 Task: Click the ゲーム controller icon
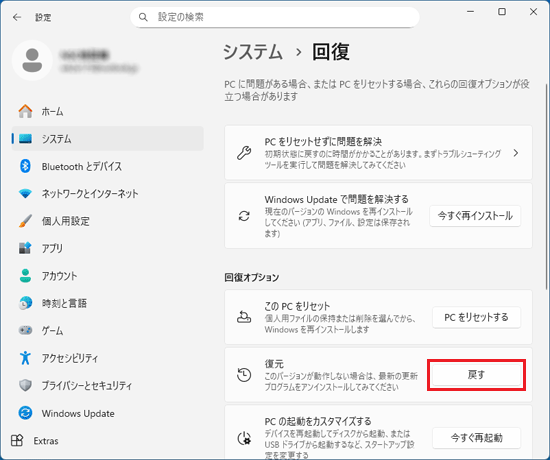pos(25,330)
